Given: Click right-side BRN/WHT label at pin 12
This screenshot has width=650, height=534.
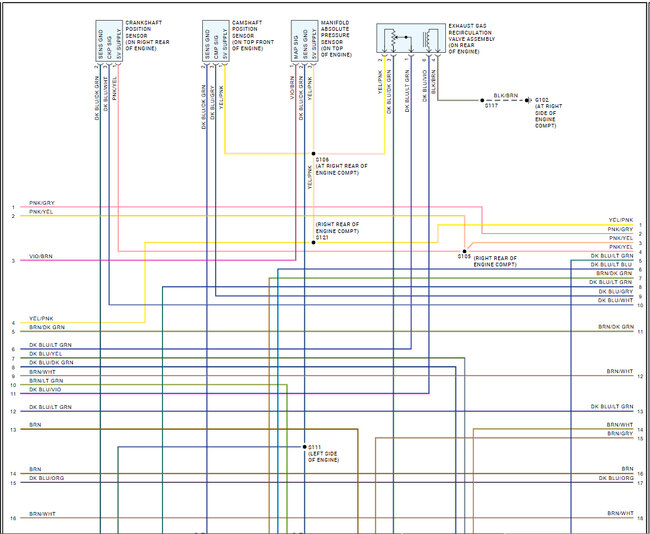Looking at the screenshot, I should (620, 371).
